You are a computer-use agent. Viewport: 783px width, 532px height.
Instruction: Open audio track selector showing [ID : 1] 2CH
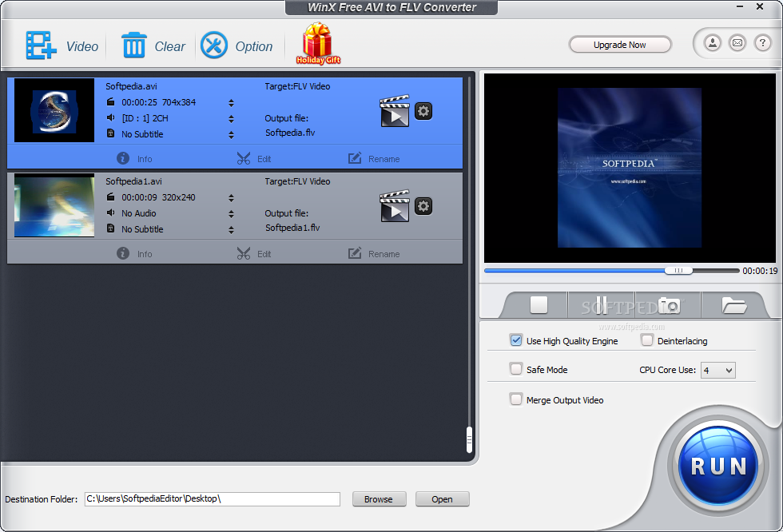click(231, 119)
